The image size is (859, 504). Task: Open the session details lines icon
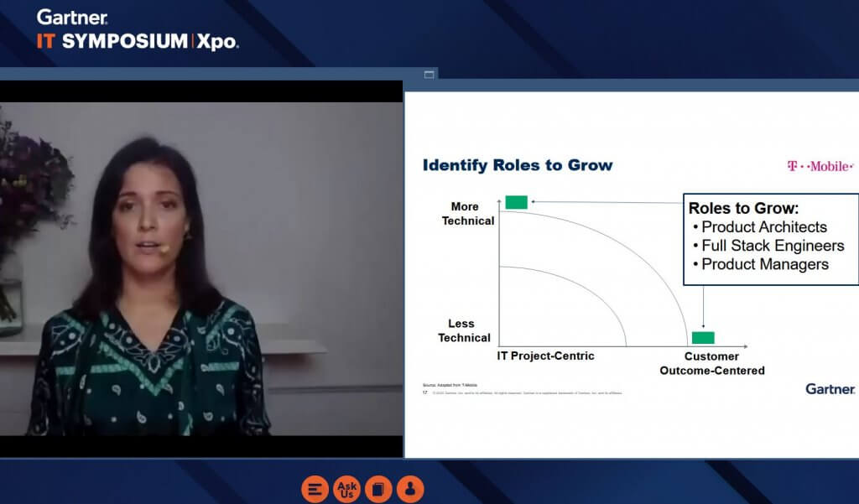[x=315, y=489]
